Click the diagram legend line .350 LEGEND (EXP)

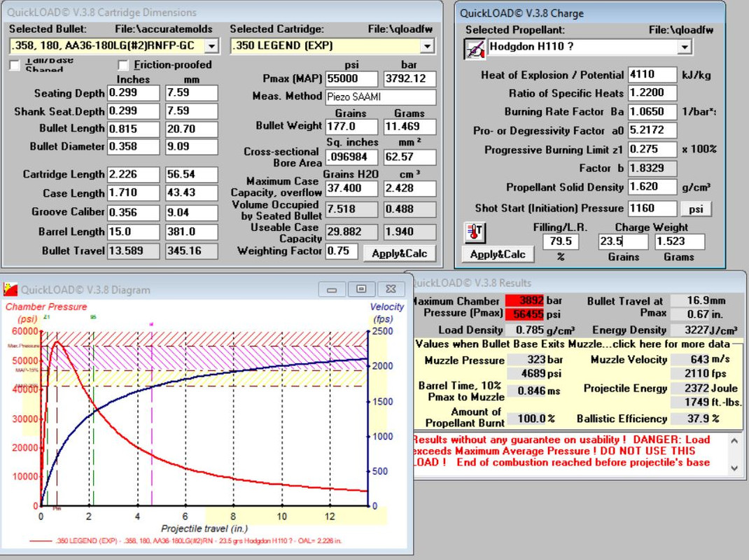pos(185,541)
